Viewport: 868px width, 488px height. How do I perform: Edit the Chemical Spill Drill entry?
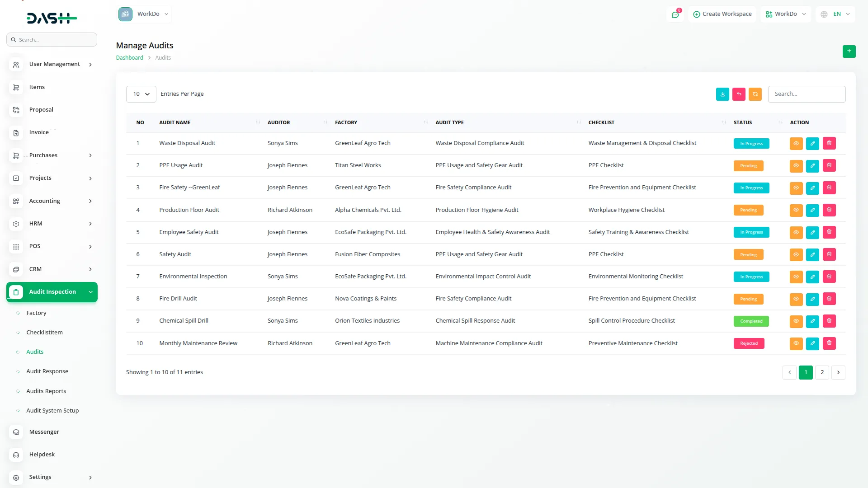812,321
